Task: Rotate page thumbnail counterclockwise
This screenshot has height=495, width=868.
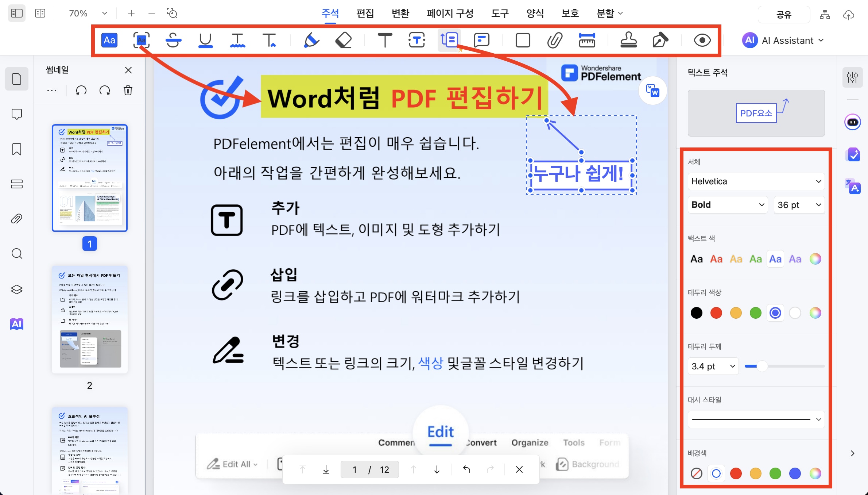Action: 81,90
